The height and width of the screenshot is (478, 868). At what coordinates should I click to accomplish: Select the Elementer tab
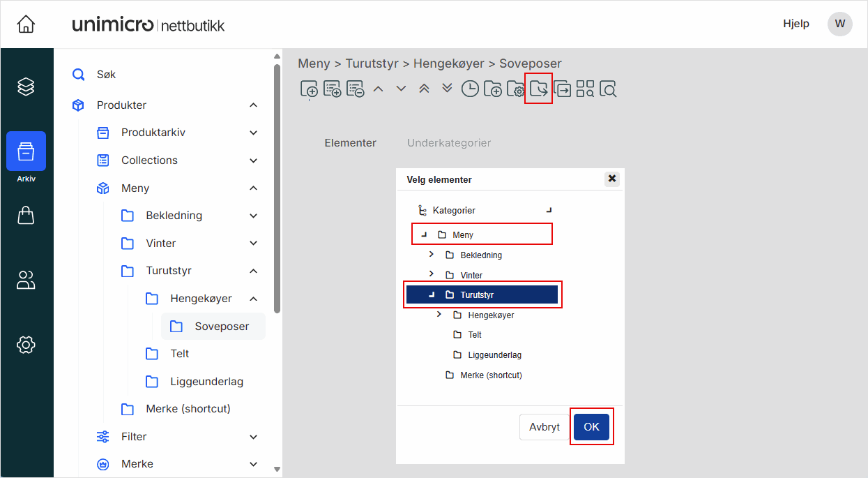click(x=350, y=143)
